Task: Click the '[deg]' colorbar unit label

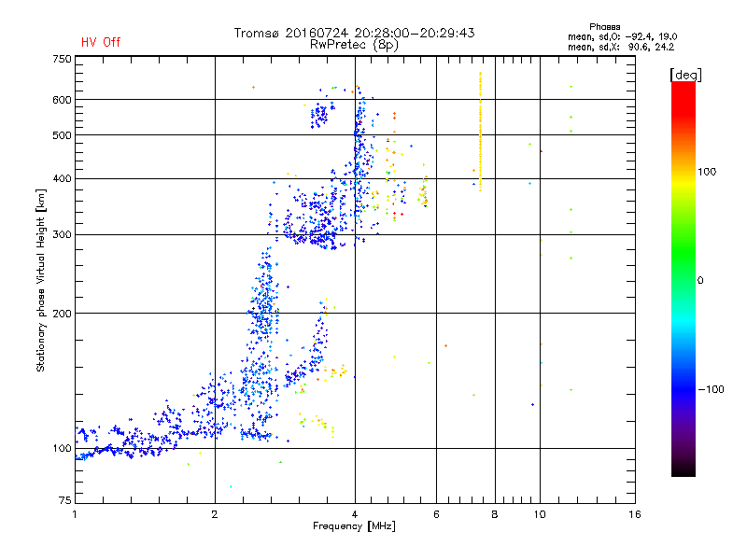Action: 685,75
